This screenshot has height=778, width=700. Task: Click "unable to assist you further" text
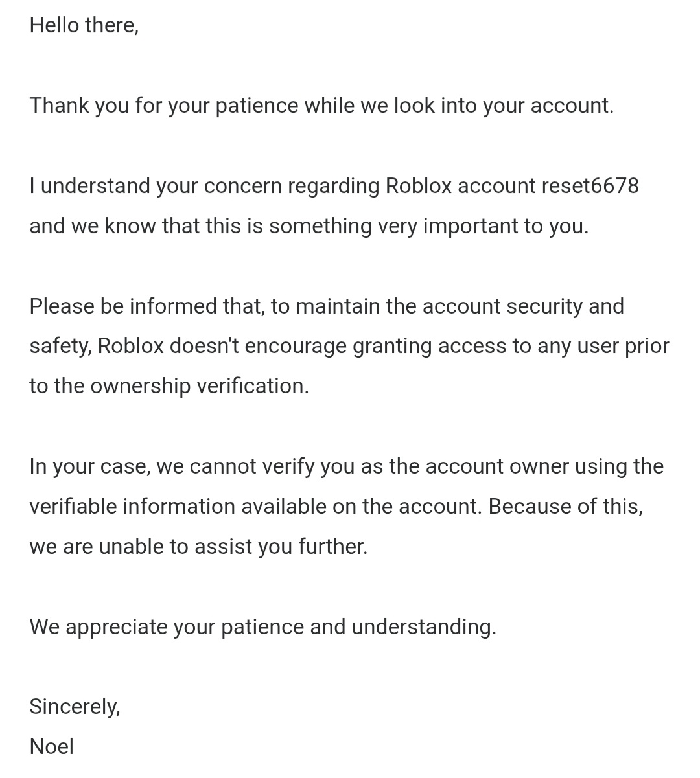coord(233,547)
